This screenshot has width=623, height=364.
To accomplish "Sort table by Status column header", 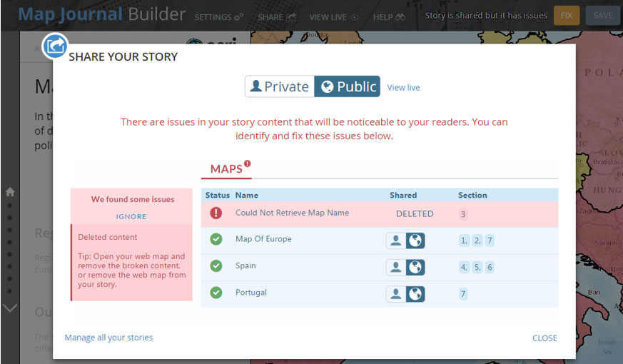I will pos(218,195).
